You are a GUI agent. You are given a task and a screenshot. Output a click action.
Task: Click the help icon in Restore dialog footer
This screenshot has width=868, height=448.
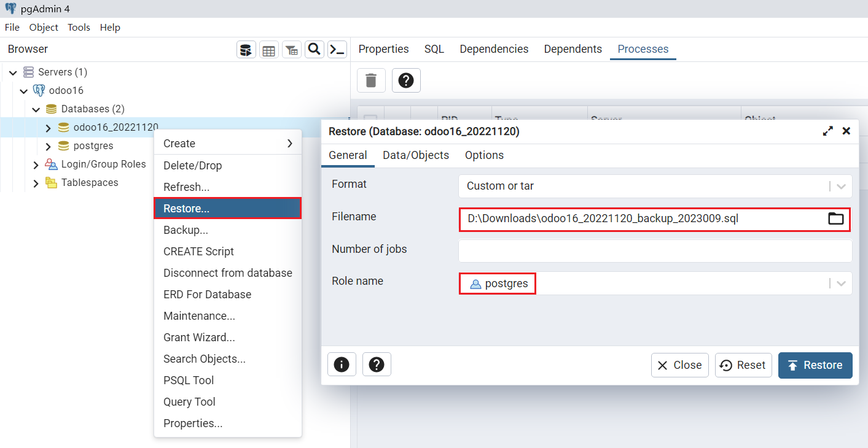(x=377, y=365)
